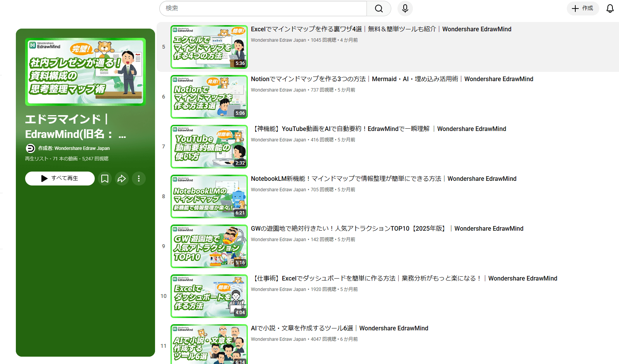Open playlist more options three-dot menu
The height and width of the screenshot is (364, 619).
click(139, 179)
